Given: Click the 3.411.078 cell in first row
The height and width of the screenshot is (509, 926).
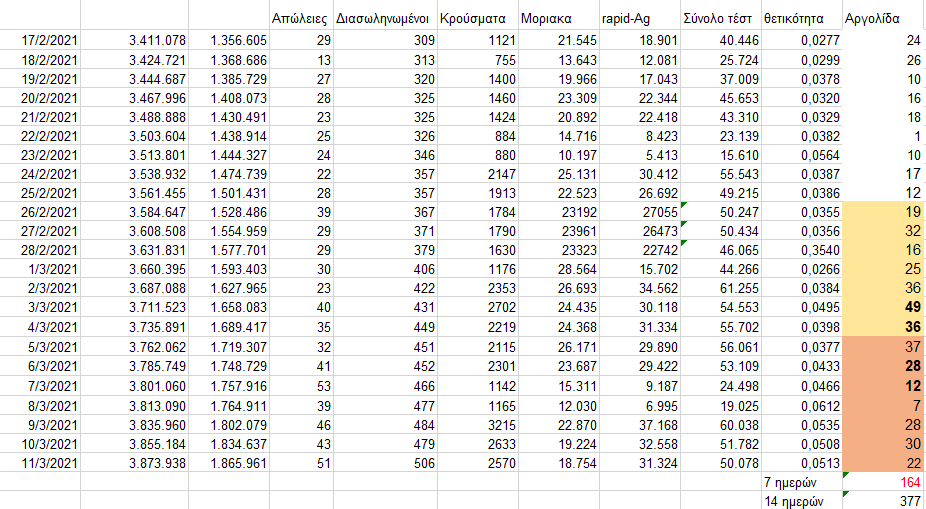Looking at the screenshot, I should [x=135, y=40].
